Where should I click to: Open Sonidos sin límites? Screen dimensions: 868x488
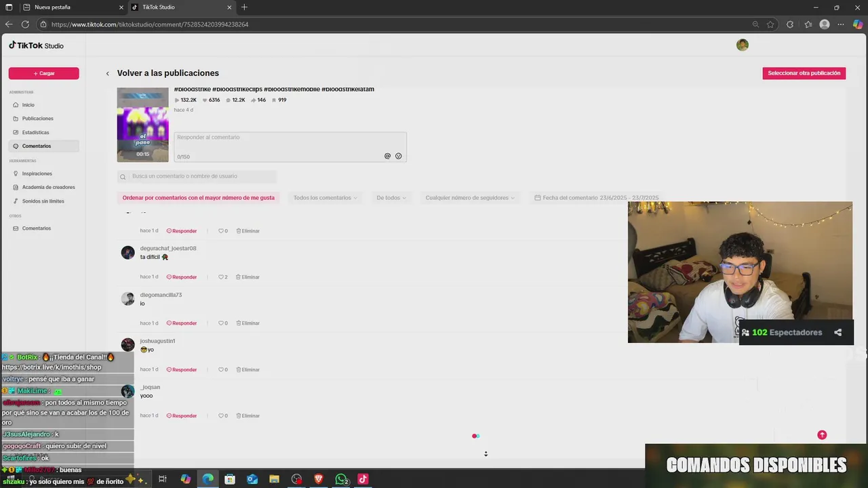tap(43, 201)
